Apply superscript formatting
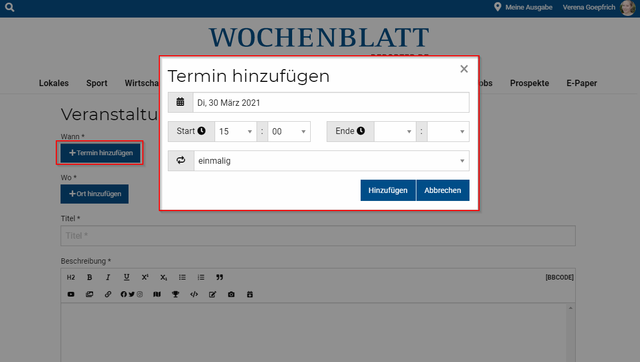This screenshot has width=640, height=362. (x=145, y=278)
